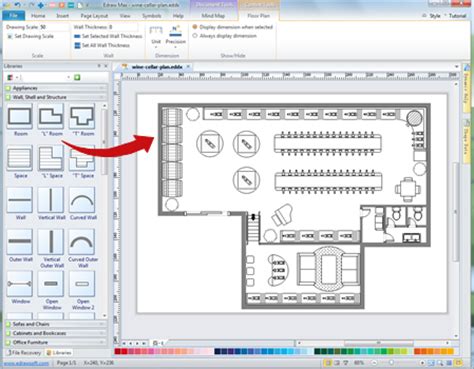The height and width of the screenshot is (369, 474).
Task: Select the "T" Room shape
Action: [82, 117]
